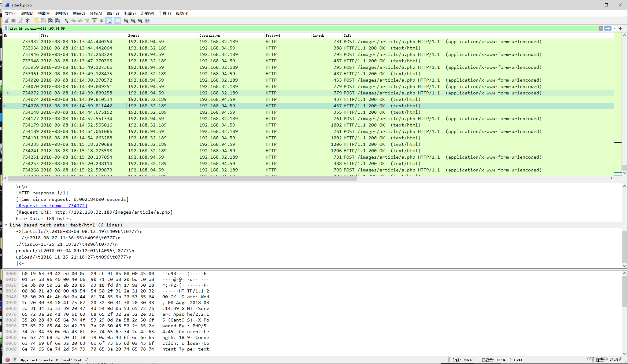Toggle auto-scroll during live capture
This screenshot has height=364, width=628.
(109, 21)
